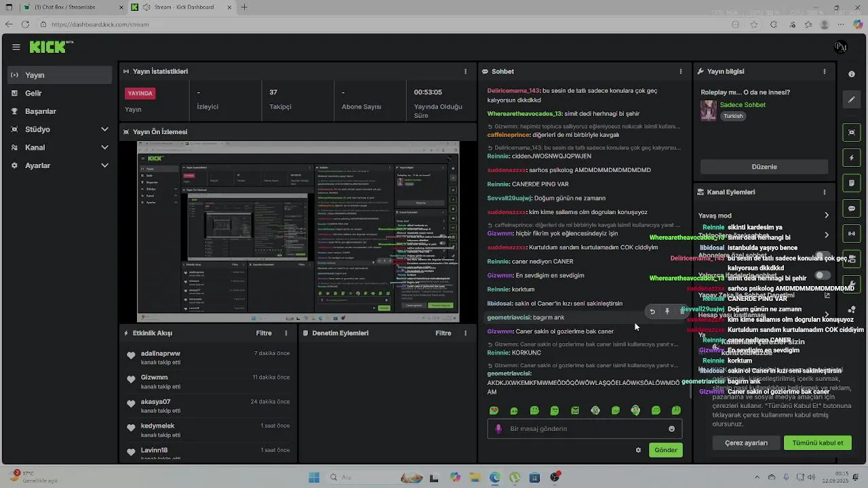Image resolution: width=868 pixels, height=488 pixels.
Task: Select the Gizwmm follow event row
Action: (208, 382)
